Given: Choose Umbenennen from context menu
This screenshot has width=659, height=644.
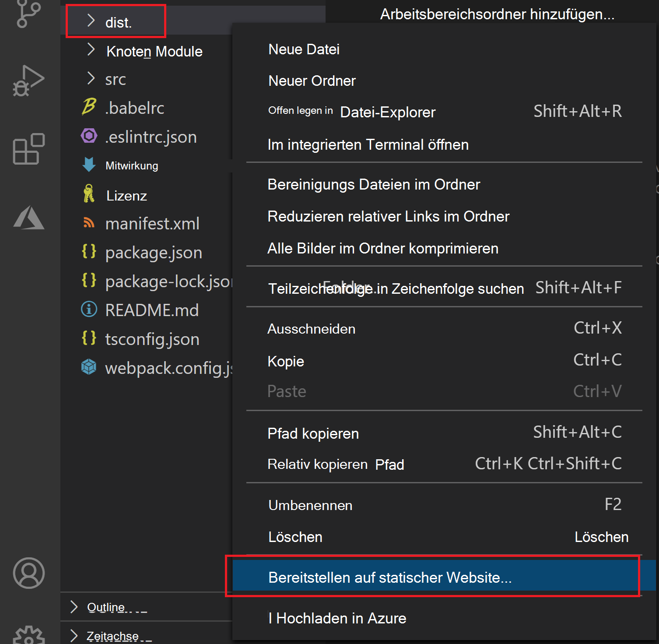Looking at the screenshot, I should click(x=444, y=505).
